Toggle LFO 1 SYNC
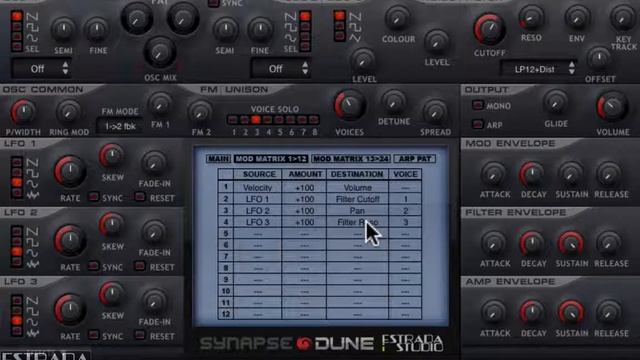The image size is (640, 360). click(93, 197)
